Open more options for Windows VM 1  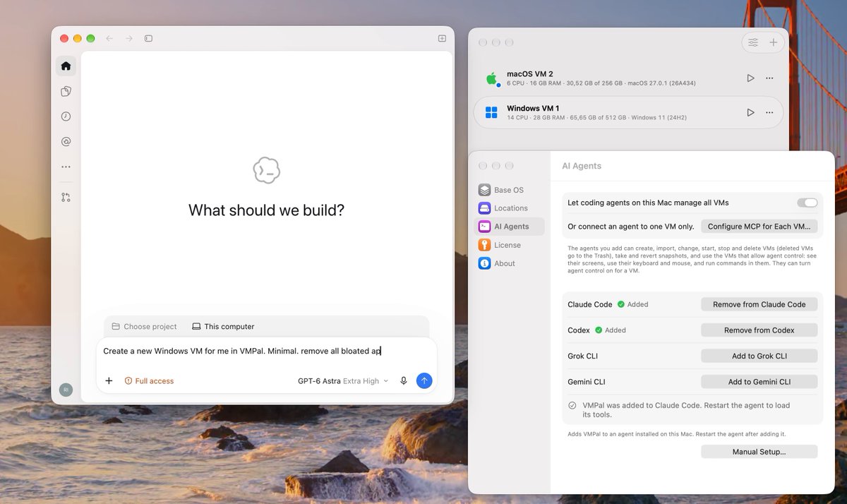(769, 113)
